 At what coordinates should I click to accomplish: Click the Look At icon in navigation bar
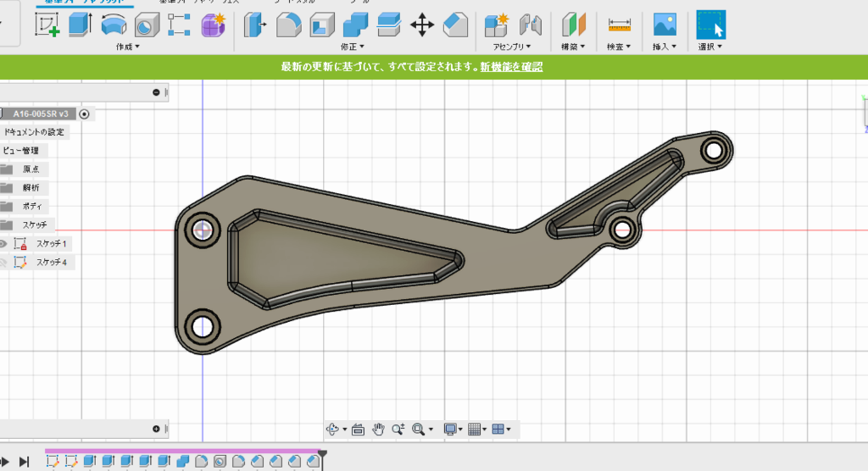click(358, 429)
